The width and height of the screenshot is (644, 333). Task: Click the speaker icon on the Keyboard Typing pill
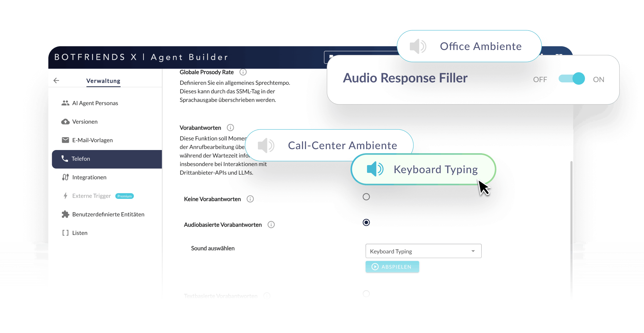tap(374, 169)
